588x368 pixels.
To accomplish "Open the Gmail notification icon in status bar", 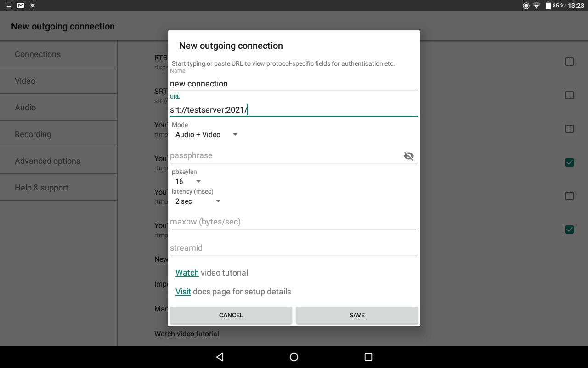I will (21, 6).
